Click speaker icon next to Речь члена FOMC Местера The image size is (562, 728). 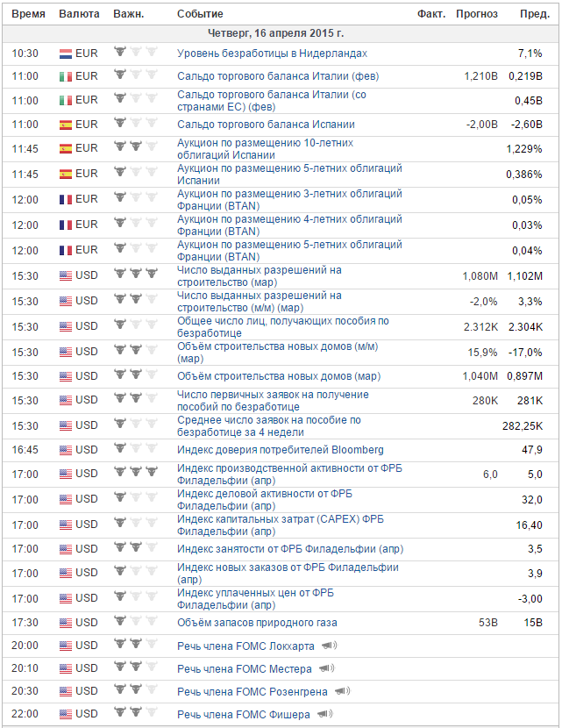pyautogui.click(x=327, y=668)
